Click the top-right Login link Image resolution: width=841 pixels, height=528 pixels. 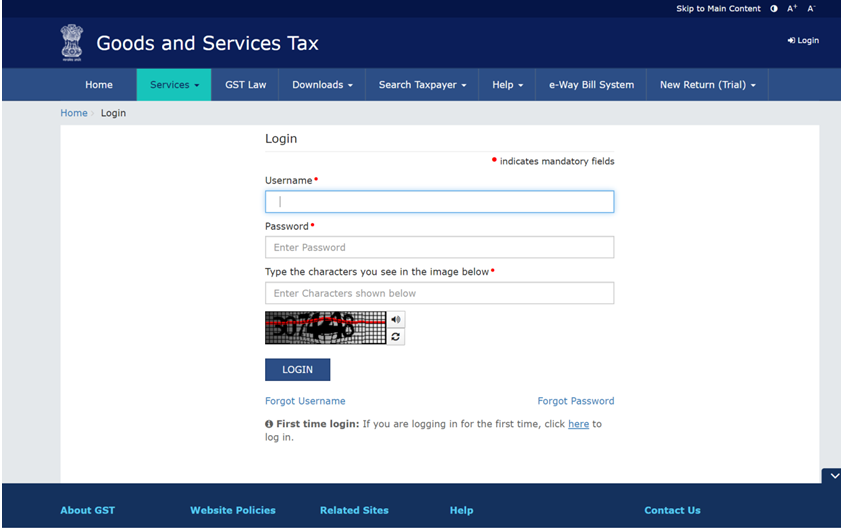coord(803,40)
